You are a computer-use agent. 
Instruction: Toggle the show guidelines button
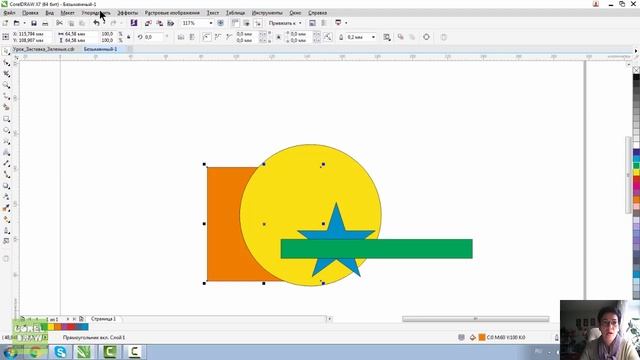coord(258,23)
